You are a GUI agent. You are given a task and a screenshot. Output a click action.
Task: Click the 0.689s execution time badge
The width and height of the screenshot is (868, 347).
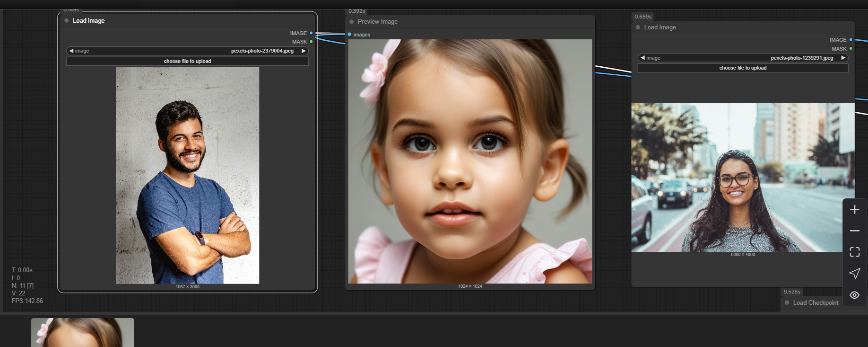[643, 17]
